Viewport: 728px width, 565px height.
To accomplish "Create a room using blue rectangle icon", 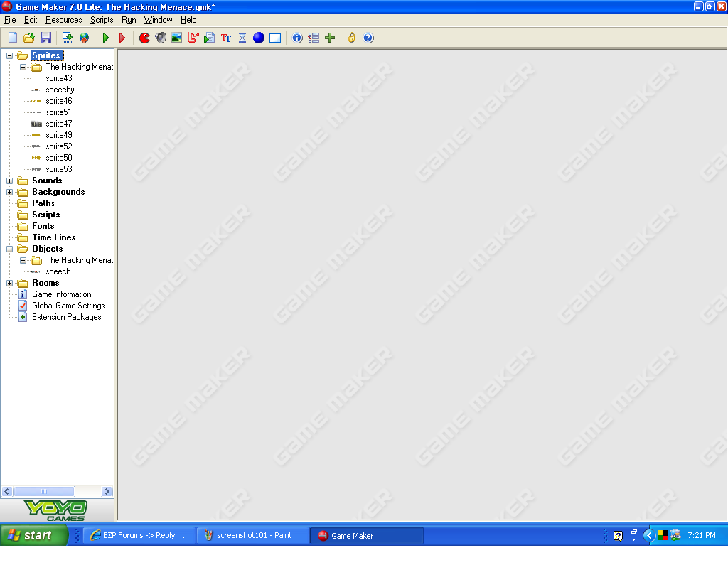I will 275,38.
